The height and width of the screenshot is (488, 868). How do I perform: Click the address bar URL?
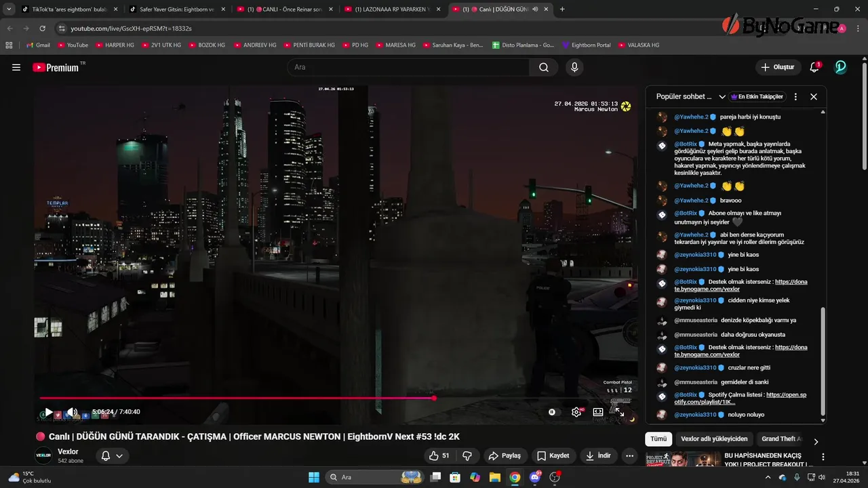[x=132, y=28]
